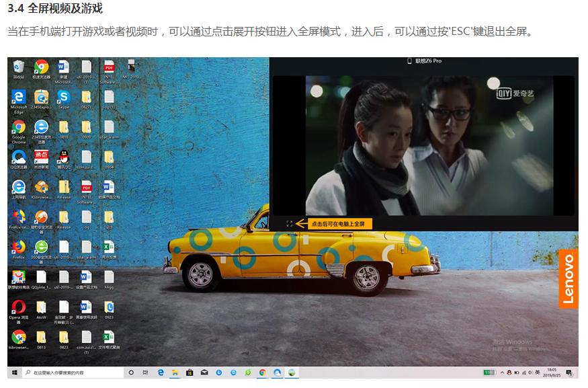Toggle the input method 英 indicator to Chinese
This screenshot has height=388, width=588.
pos(538,373)
